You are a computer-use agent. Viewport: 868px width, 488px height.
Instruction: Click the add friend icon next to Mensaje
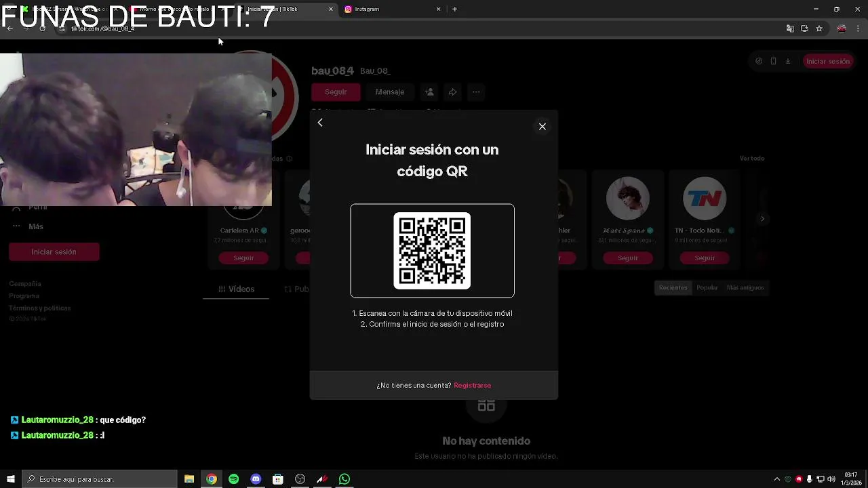429,91
